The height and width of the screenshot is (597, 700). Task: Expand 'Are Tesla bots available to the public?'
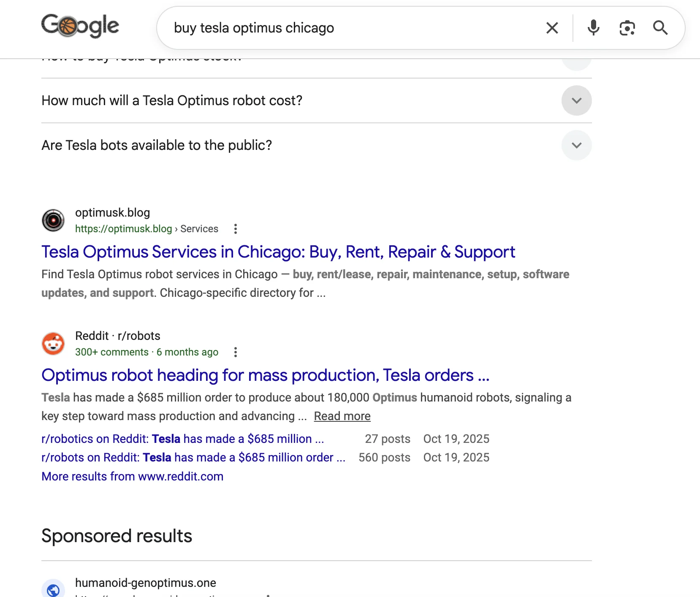576,145
